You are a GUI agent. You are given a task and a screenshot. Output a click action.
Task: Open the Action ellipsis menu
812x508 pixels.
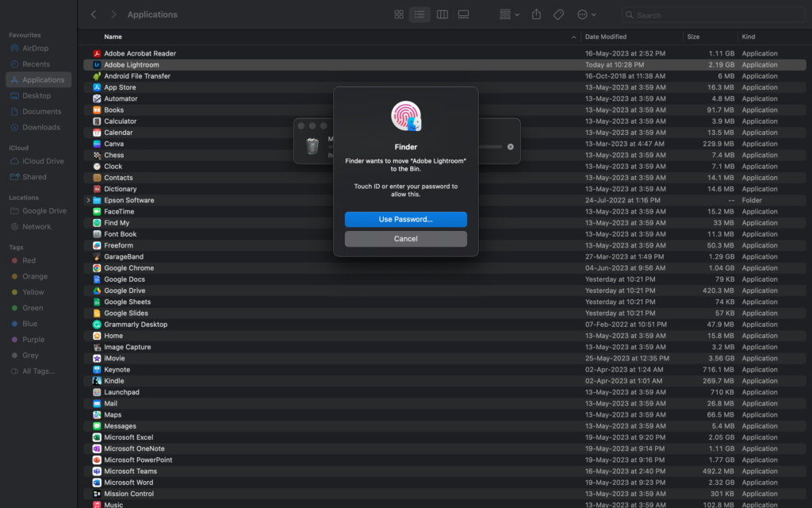pos(587,14)
